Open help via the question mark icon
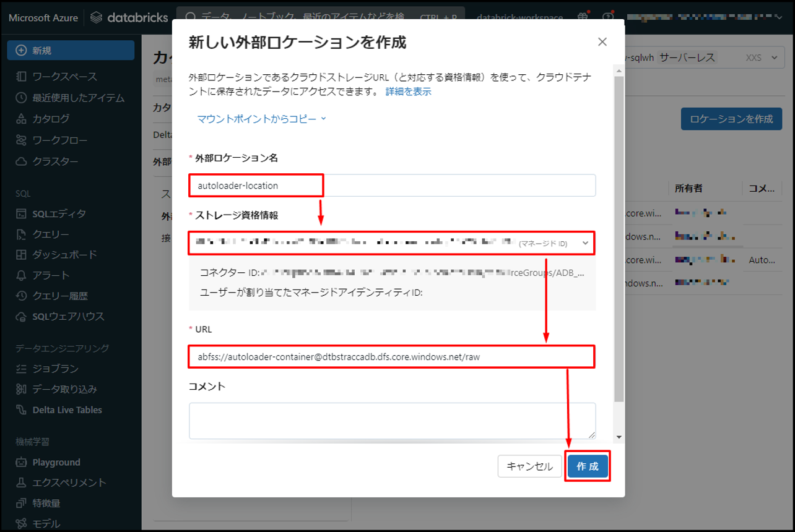The height and width of the screenshot is (532, 795). coord(608,17)
